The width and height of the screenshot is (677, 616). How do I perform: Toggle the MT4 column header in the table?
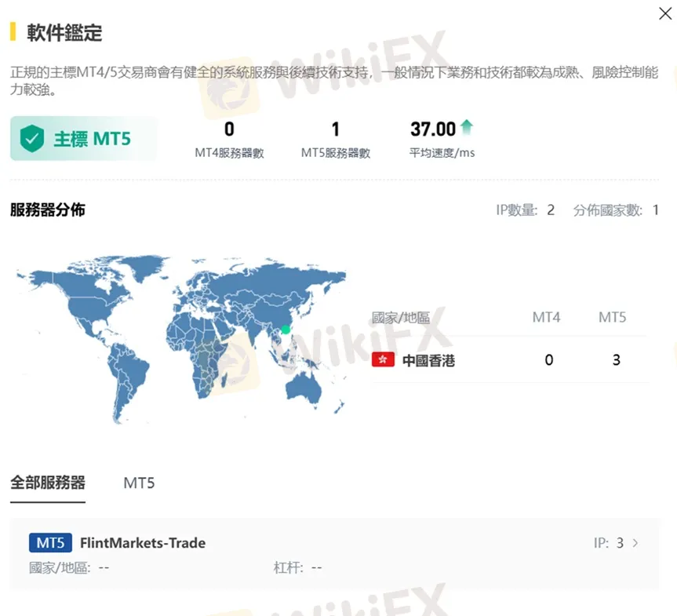(x=546, y=318)
